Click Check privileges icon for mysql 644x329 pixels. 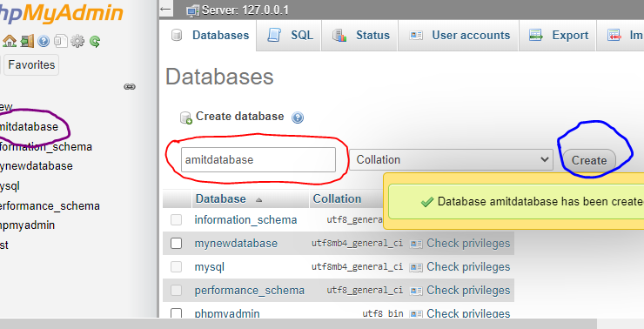(416, 267)
